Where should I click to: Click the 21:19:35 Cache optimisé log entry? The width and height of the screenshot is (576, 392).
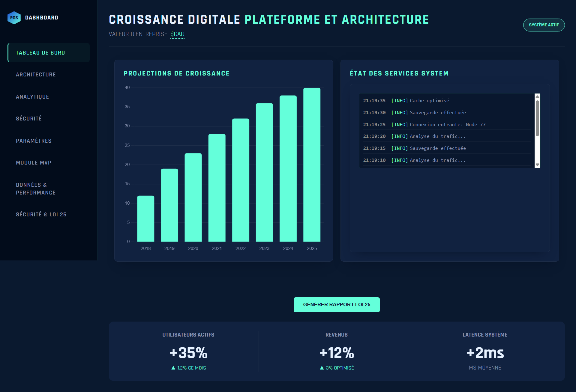point(447,101)
